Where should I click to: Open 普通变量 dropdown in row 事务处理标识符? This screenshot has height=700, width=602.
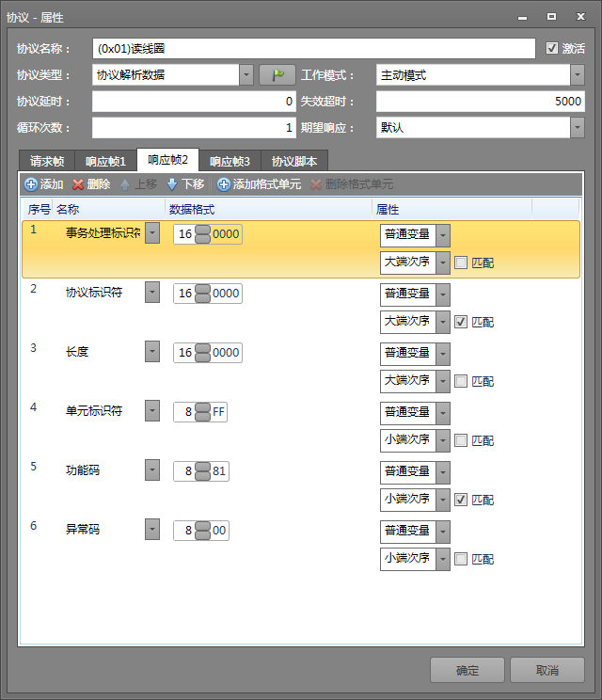click(x=443, y=236)
